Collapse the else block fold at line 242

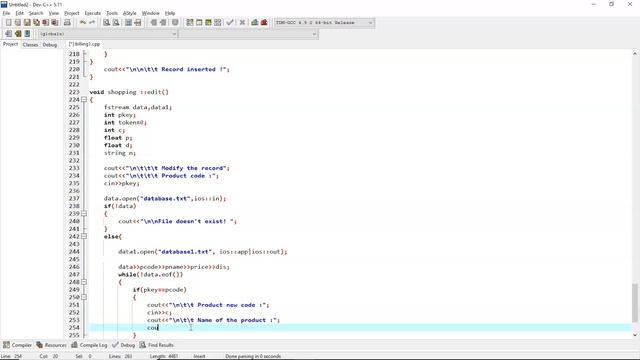[x=84, y=236]
